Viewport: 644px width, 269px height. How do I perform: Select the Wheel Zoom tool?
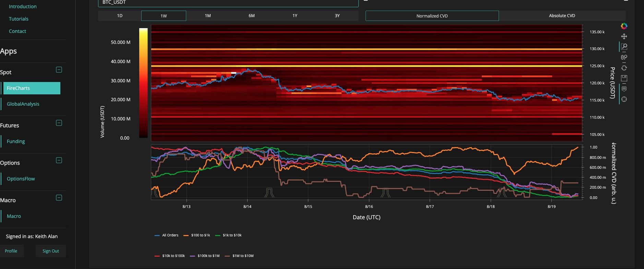(624, 57)
